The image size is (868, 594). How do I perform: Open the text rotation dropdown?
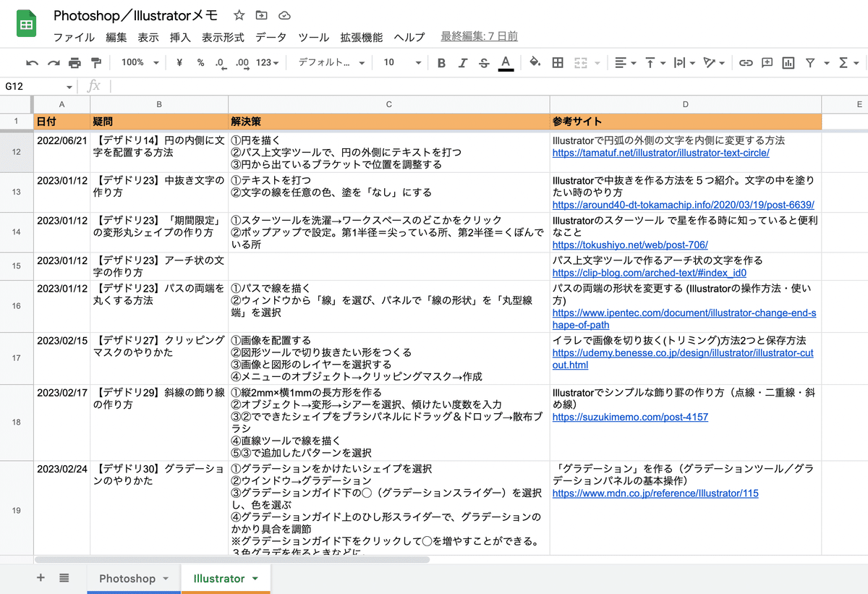[x=713, y=63]
